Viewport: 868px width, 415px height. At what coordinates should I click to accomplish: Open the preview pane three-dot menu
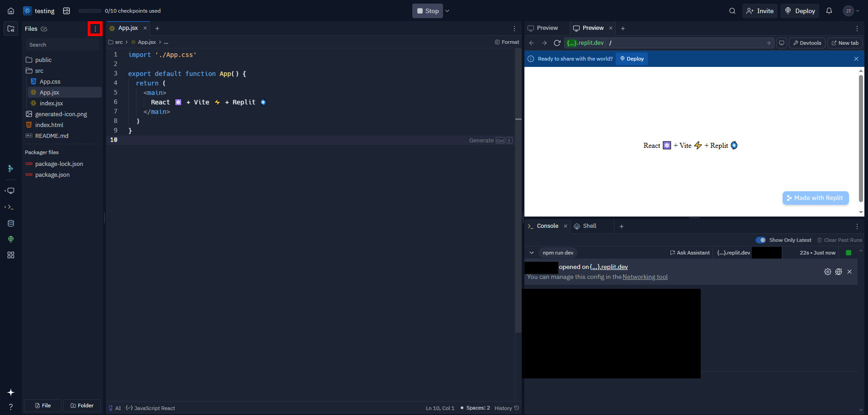(857, 28)
